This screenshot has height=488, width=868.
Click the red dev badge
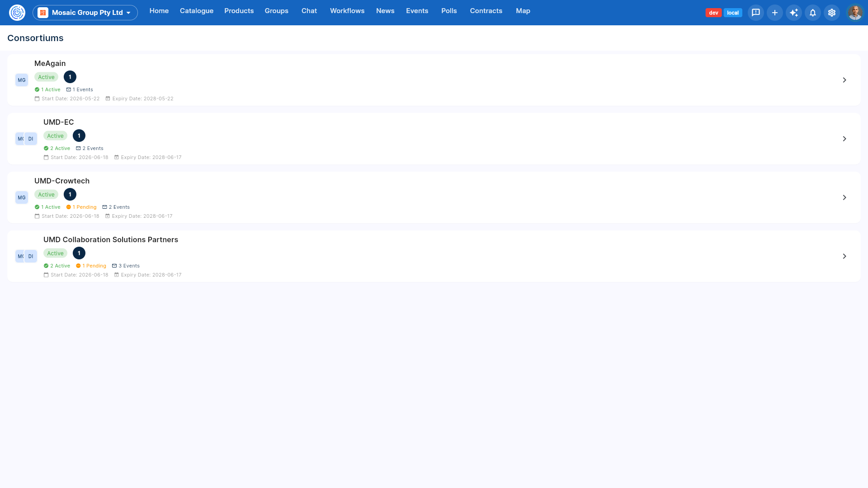pyautogui.click(x=713, y=13)
